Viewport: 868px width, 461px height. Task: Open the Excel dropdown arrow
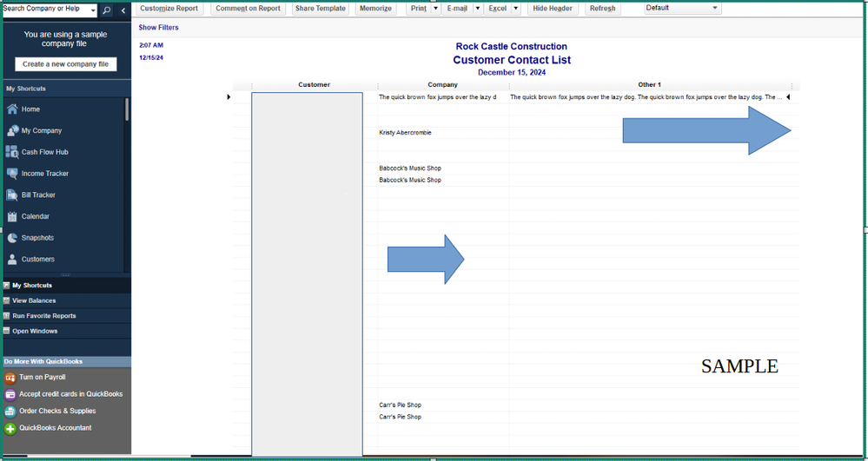click(515, 9)
